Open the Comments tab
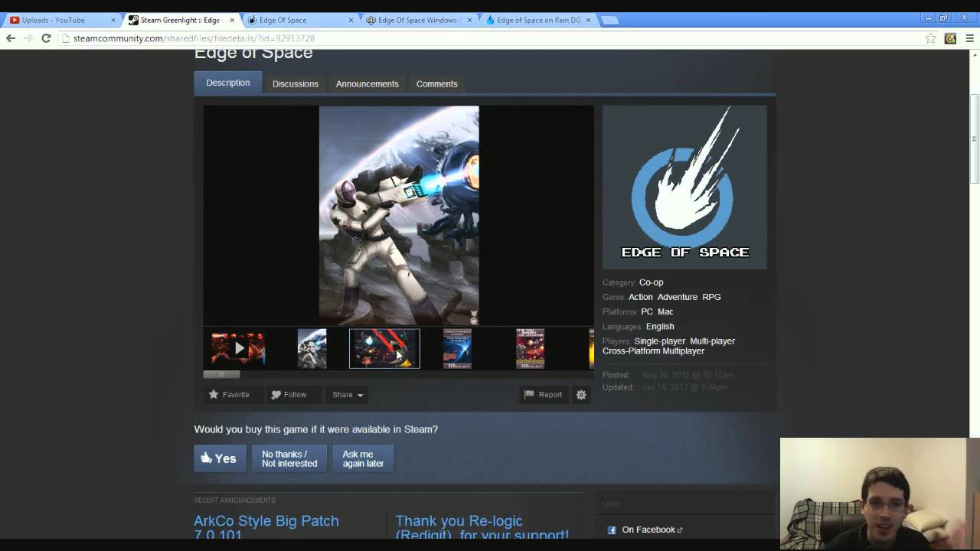The height and width of the screenshot is (551, 980). pos(437,83)
